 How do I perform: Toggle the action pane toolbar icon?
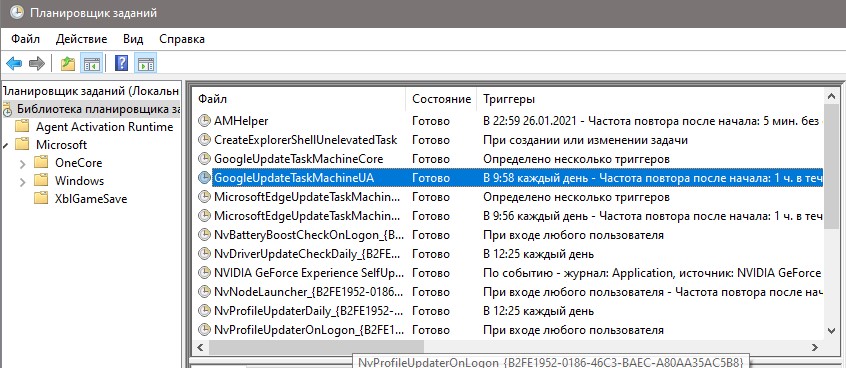coord(145,64)
